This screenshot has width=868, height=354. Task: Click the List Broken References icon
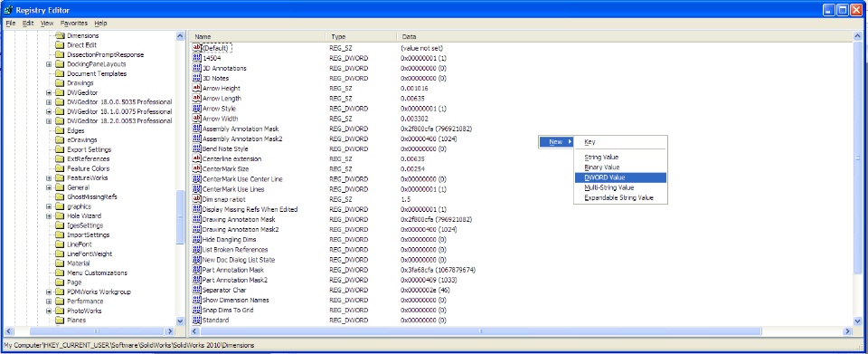(x=196, y=249)
